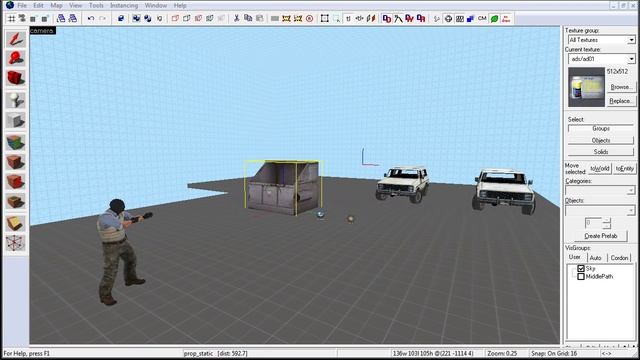Click the texture Browse button
The width and height of the screenshot is (640, 360).
point(621,87)
